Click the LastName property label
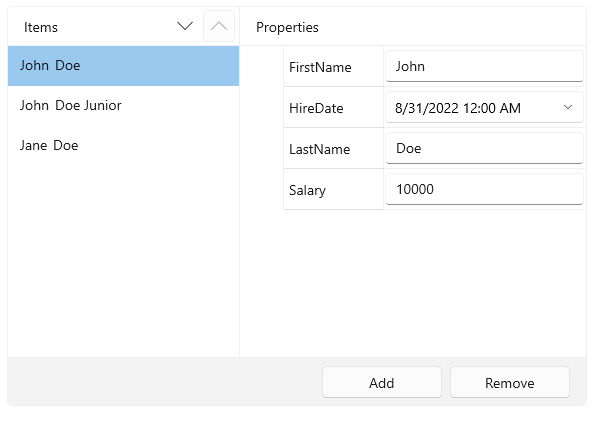 [319, 149]
